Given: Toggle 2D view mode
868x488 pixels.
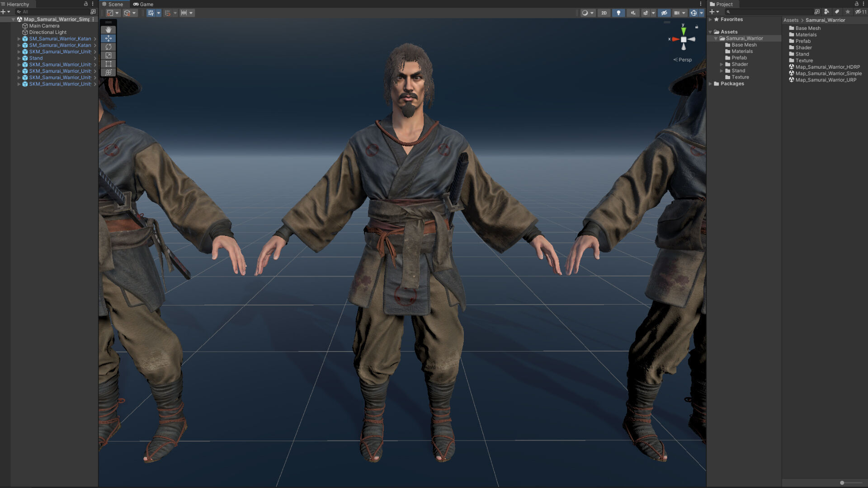Looking at the screenshot, I should (604, 13).
